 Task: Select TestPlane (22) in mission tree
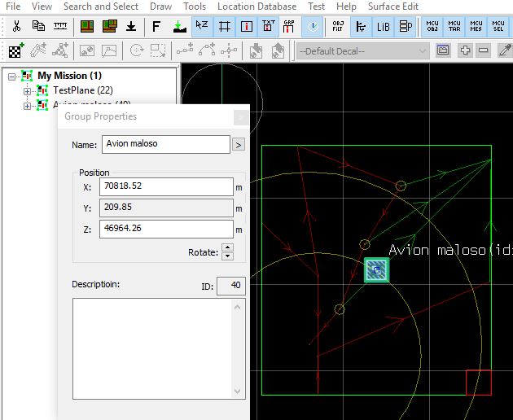tap(83, 90)
